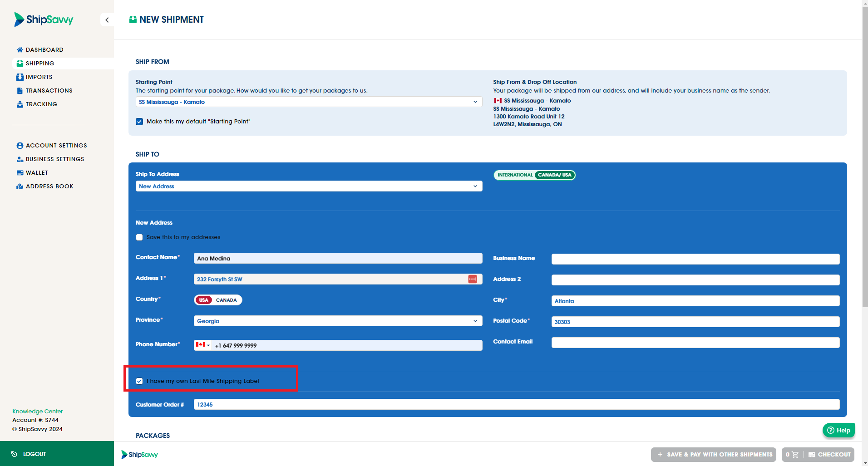Click the Address Book icon
The height and width of the screenshot is (466, 868).
20,186
